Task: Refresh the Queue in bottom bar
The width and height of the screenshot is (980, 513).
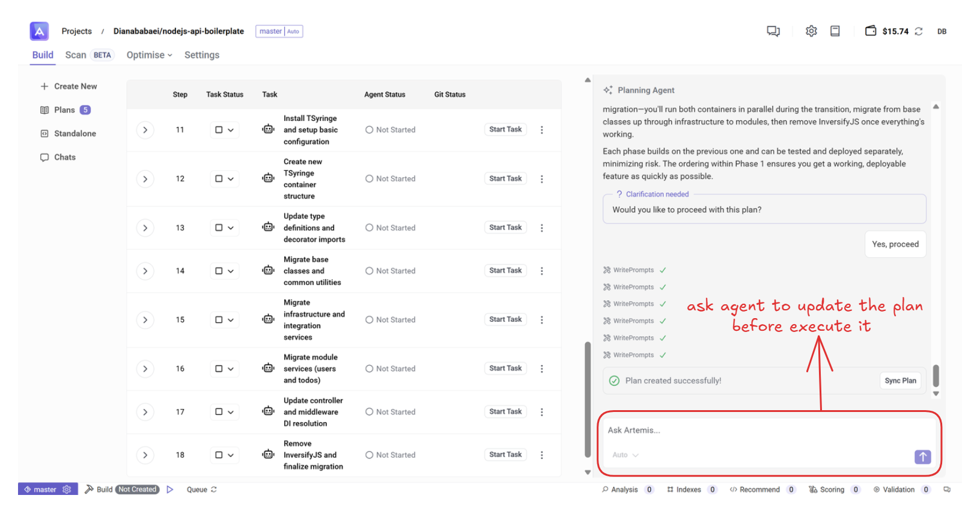Action: 214,490
